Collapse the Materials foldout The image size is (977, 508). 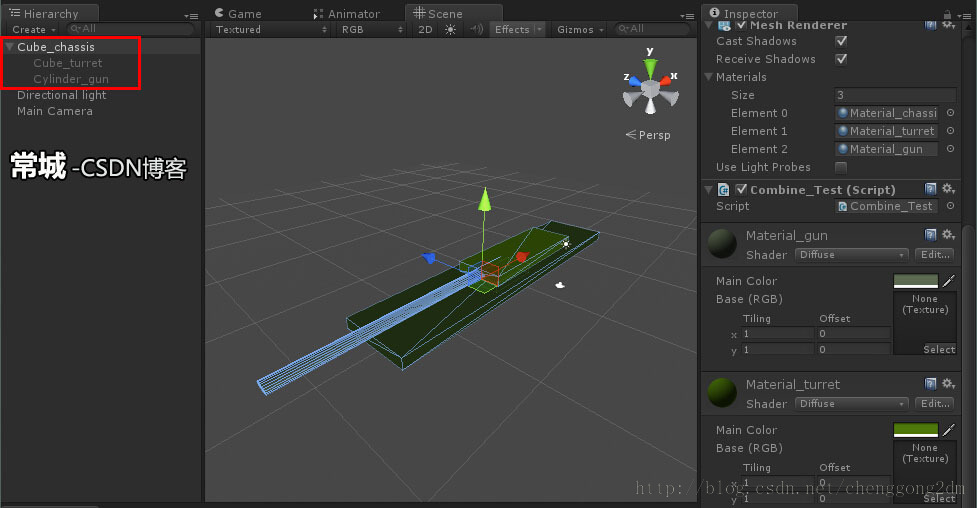tap(708, 77)
